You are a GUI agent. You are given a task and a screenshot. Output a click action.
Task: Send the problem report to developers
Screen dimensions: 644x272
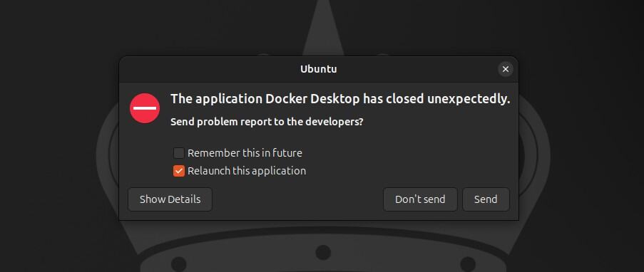coord(486,199)
